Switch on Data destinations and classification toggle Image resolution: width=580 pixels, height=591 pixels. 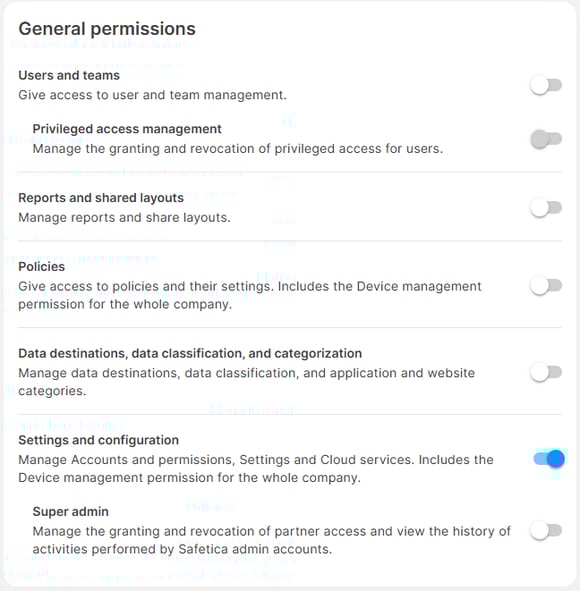point(546,372)
